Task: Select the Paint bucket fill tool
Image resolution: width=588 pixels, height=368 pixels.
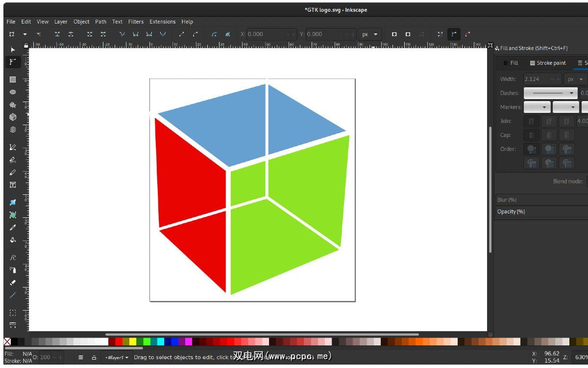Action: pyautogui.click(x=13, y=240)
